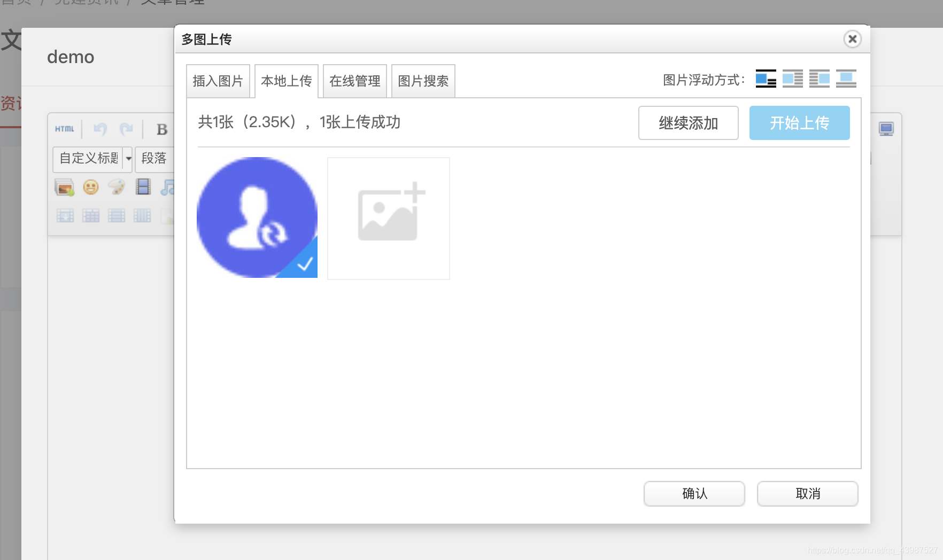Click the delete table row icon
Viewport: 943px width, 560px height.
tap(117, 216)
